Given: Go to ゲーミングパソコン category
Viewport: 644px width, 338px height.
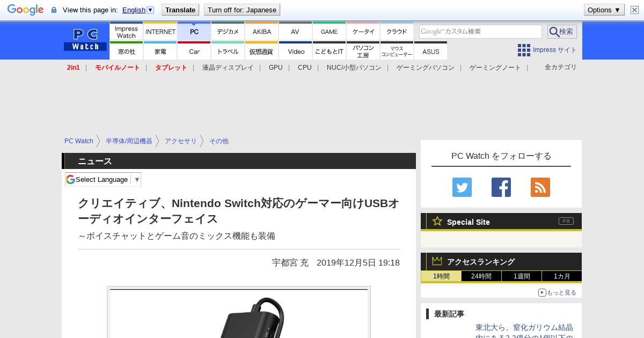Looking at the screenshot, I should pyautogui.click(x=425, y=68).
